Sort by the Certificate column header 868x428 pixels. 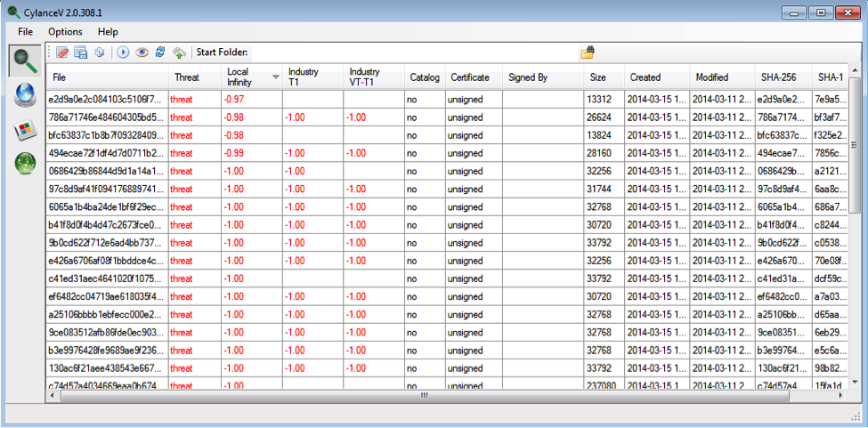pos(474,77)
